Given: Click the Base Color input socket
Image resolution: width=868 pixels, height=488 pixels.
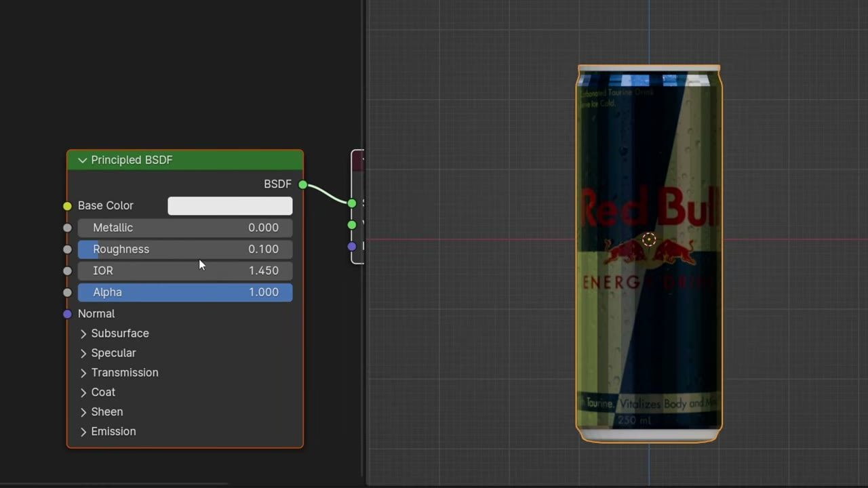Looking at the screenshot, I should (67, 206).
